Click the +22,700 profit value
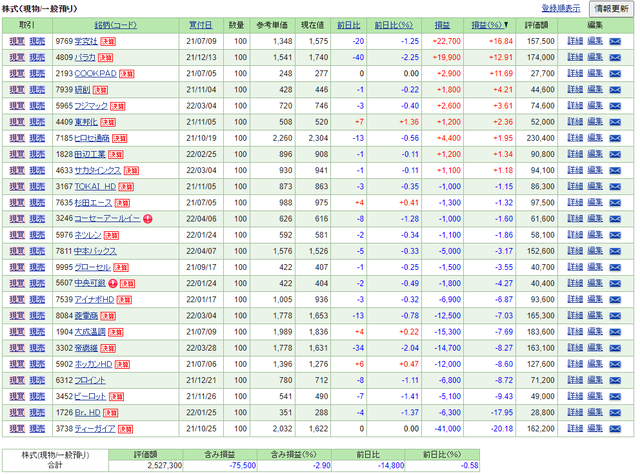Image resolution: width=640 pixels, height=474 pixels. [x=447, y=41]
